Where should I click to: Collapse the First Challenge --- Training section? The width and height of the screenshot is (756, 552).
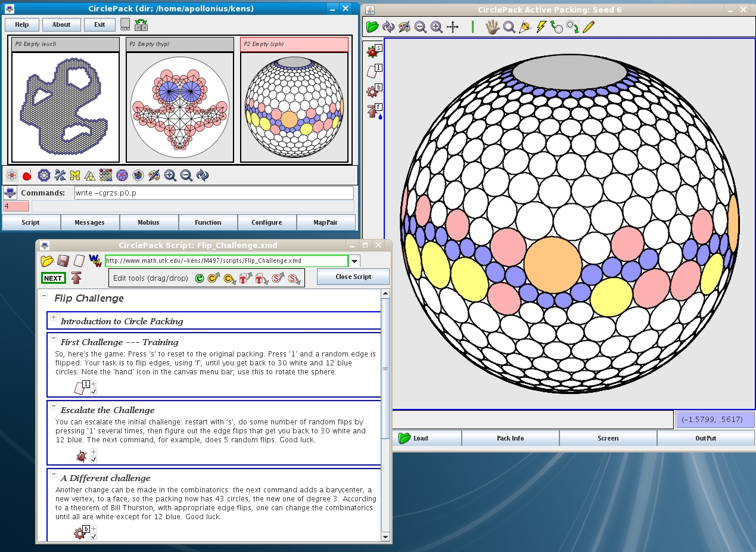pos(54,339)
